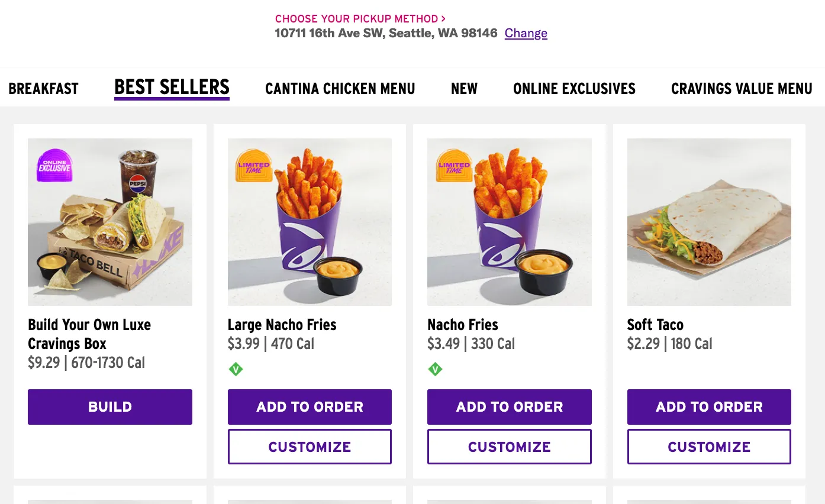The image size is (825, 504).
Task: Open the Build Your Own Luxe Cravings Box image
Action: click(x=110, y=222)
